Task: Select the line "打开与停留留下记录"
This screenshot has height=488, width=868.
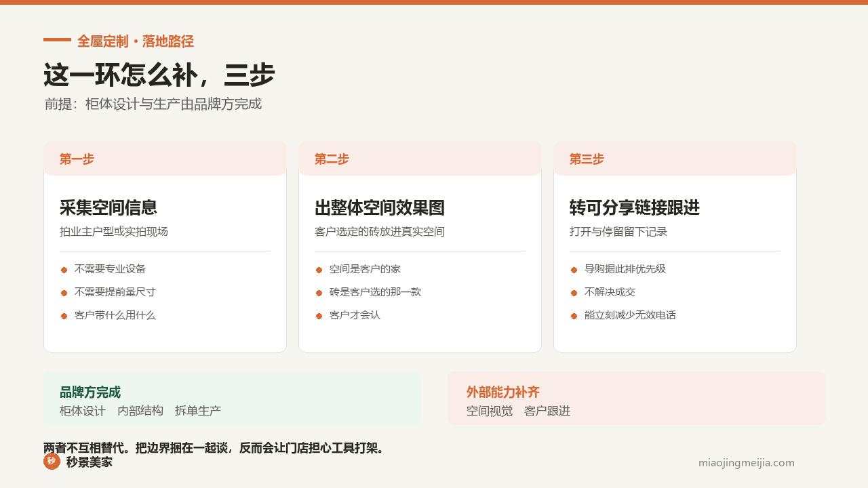Action: (618, 232)
